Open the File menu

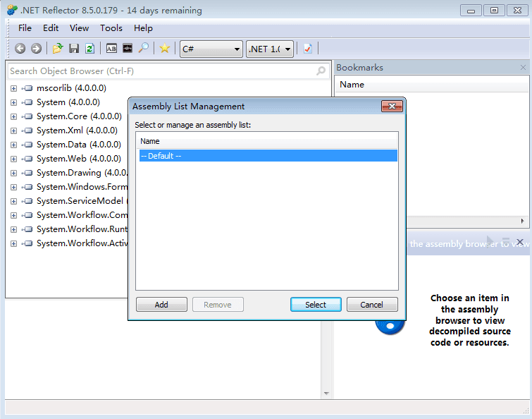click(25, 28)
